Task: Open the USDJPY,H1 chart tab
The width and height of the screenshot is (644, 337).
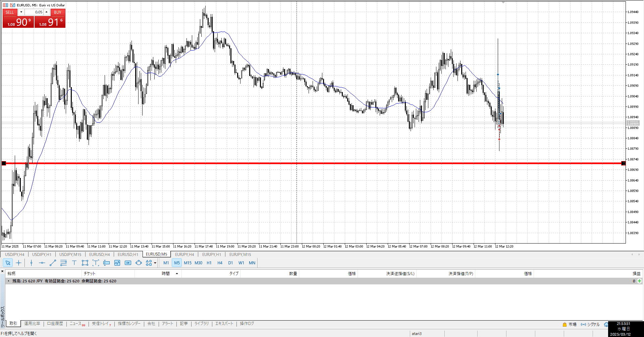Action: point(42,255)
